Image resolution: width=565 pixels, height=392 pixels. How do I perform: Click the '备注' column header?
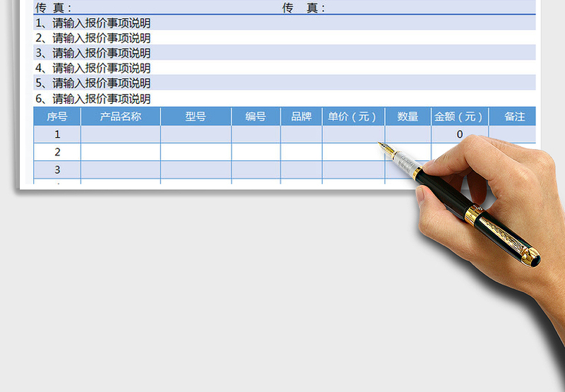click(513, 117)
